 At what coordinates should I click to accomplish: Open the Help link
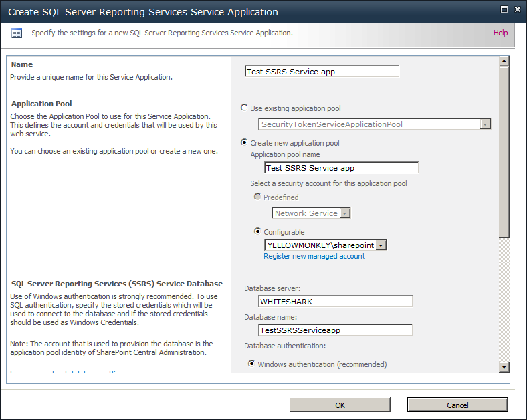pos(500,33)
